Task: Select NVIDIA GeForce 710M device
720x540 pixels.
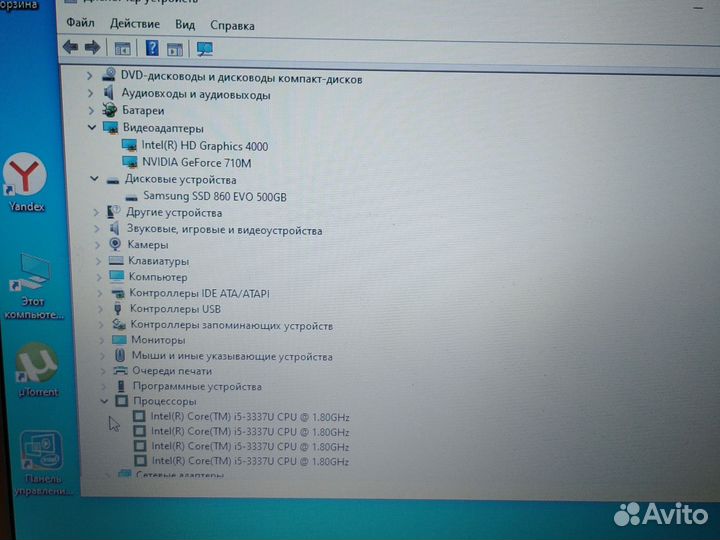Action: (197, 163)
